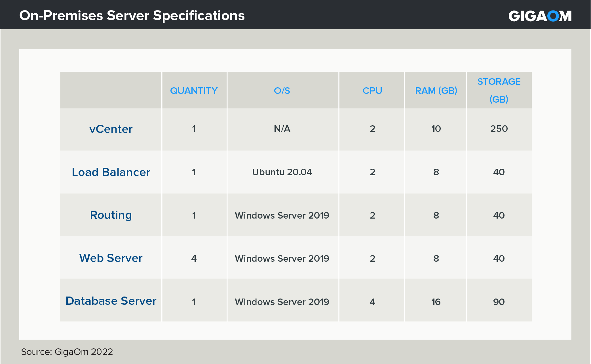591x364 pixels.
Task: Click the On-Premises Server Specifications title
Action: pos(132,16)
